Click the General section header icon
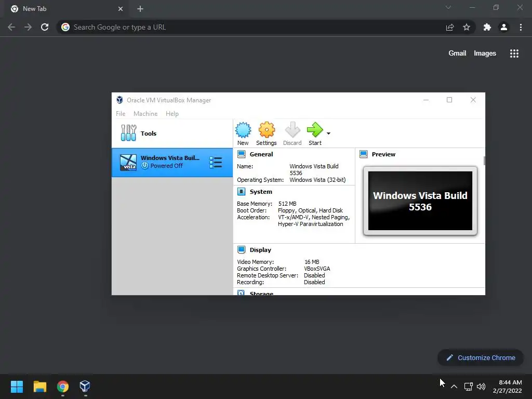The image size is (532, 399). tap(241, 154)
